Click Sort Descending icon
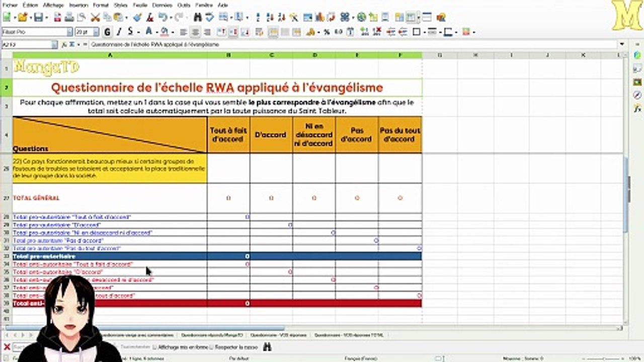The height and width of the screenshot is (362, 644). 282,17
